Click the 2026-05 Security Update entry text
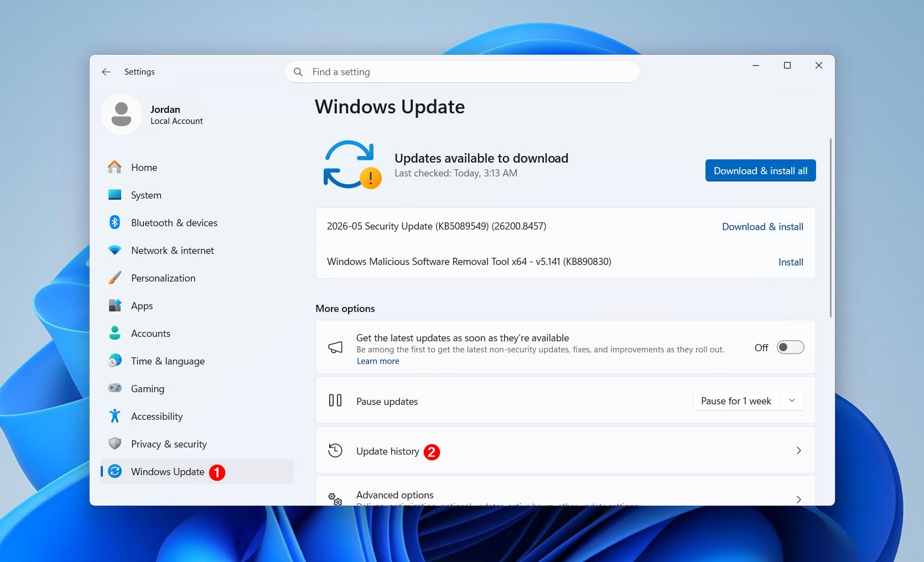The image size is (924, 562). point(437,226)
